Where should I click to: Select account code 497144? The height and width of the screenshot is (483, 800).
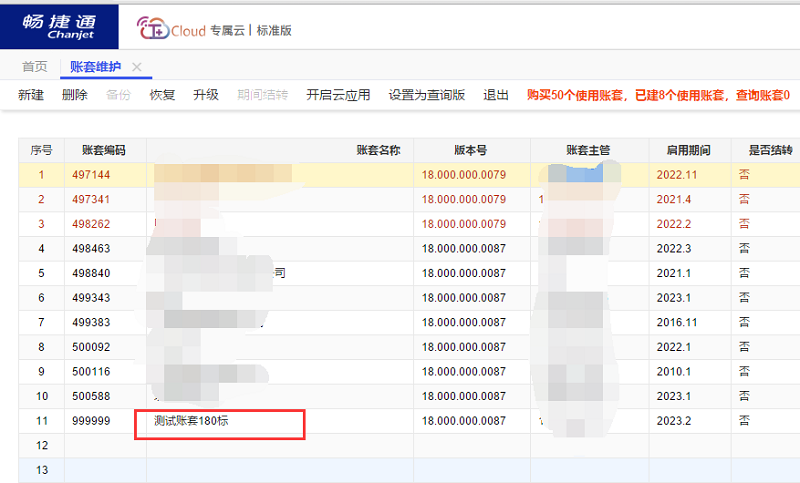pyautogui.click(x=91, y=175)
